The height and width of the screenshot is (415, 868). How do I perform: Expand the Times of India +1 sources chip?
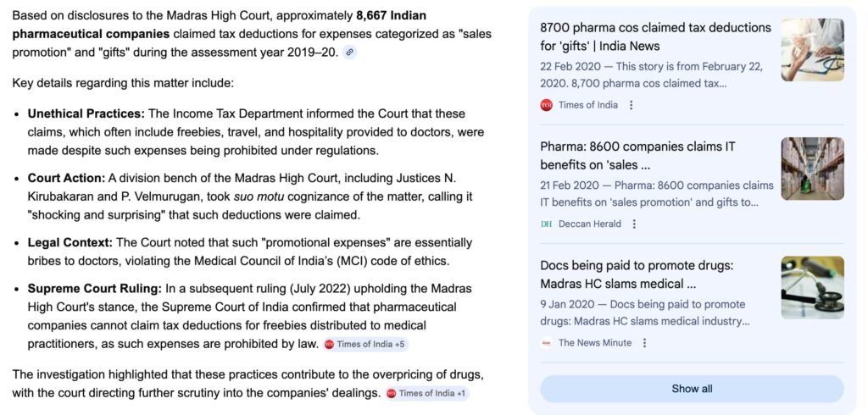[x=426, y=394]
